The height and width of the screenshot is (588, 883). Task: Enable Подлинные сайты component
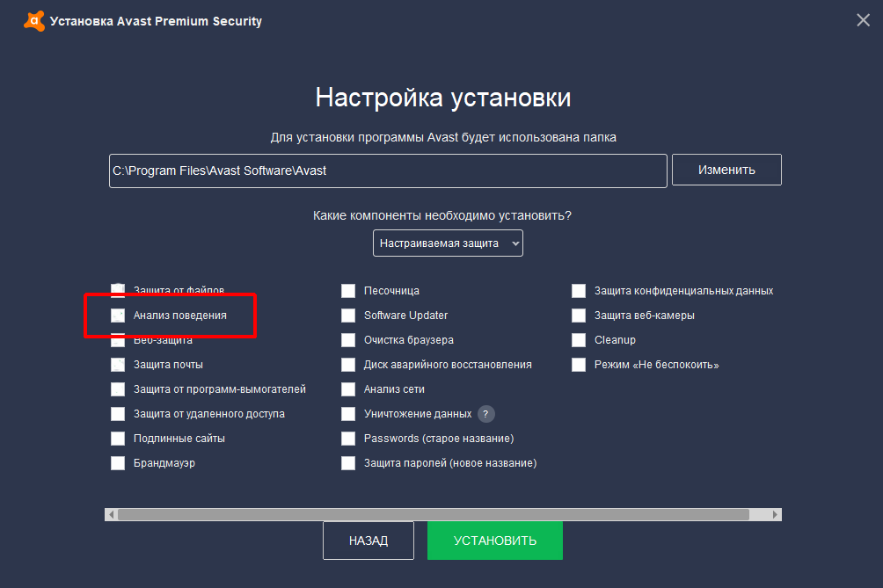pos(118,439)
